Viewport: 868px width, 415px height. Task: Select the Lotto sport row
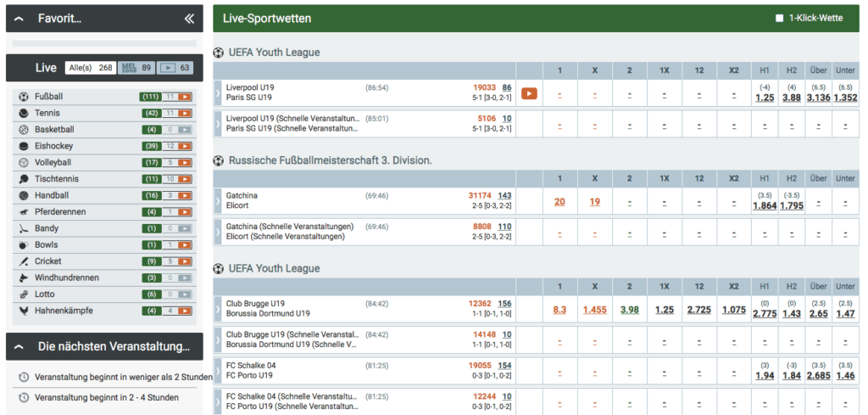pos(104,294)
